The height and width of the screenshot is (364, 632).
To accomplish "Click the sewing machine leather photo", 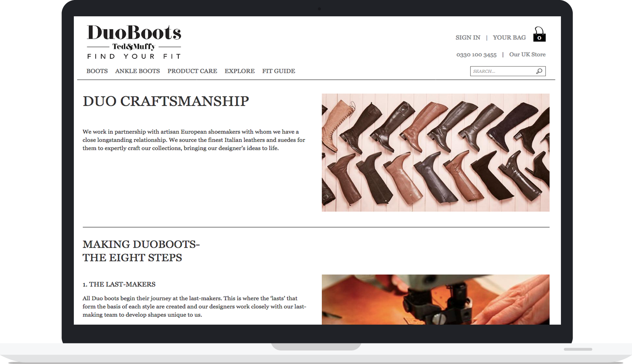I will click(435, 299).
